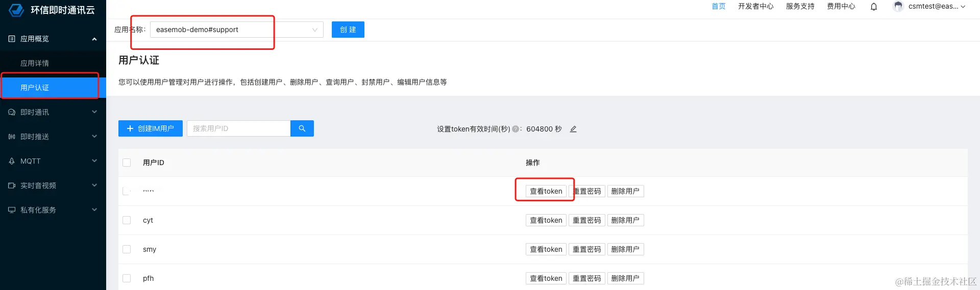Expand the 私有化服务 section chevron
Image resolution: width=980 pixels, height=290 pixels.
[94, 210]
